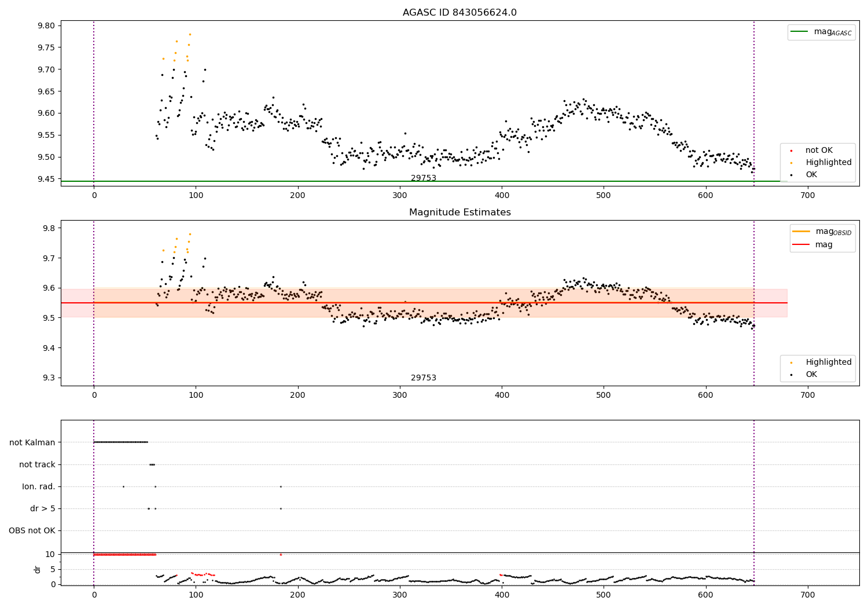Click the '9.4' tick in Magnitude Estimates plot

pos(49,348)
